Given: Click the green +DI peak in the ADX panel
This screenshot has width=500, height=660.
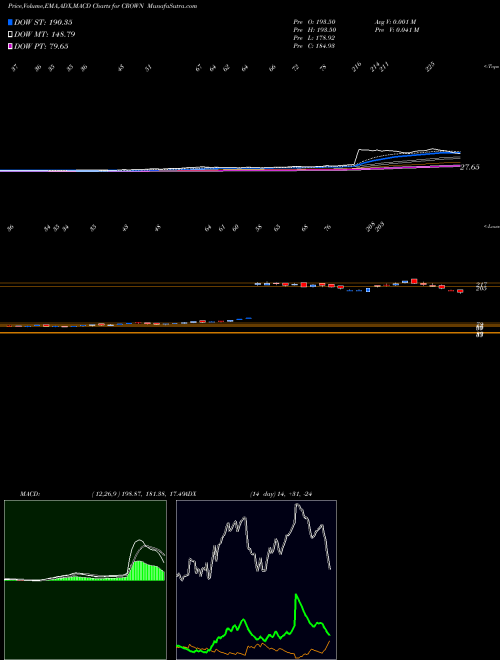Looking at the screenshot, I should click(x=296, y=595).
